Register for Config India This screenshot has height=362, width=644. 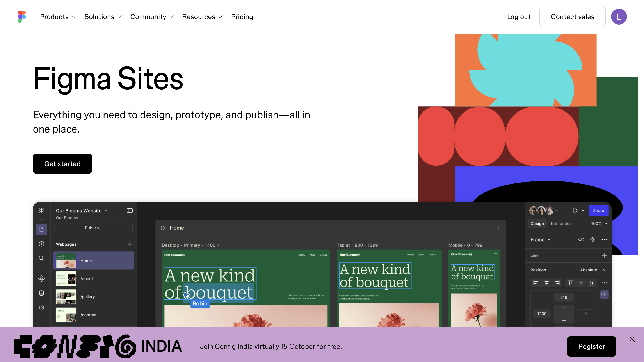tap(591, 346)
